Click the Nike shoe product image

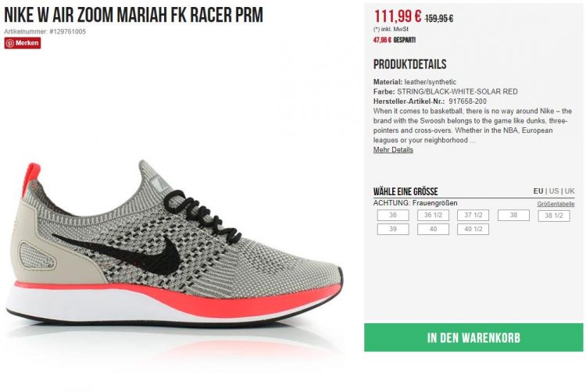174,244
